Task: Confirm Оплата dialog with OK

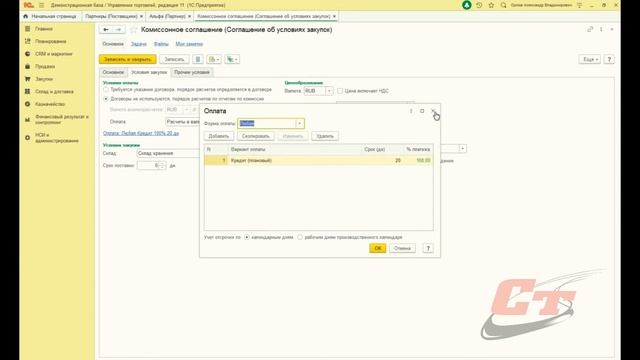Action: click(378, 248)
